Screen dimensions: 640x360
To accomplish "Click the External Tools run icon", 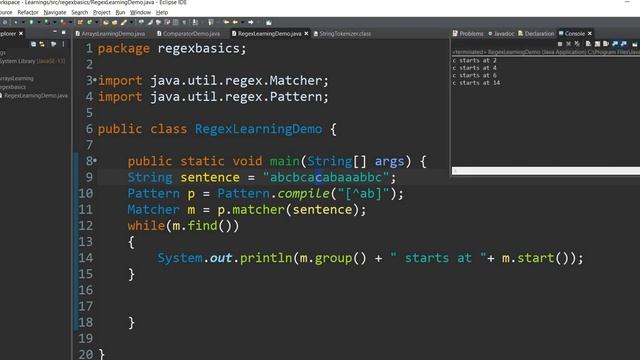I will point(63,22).
